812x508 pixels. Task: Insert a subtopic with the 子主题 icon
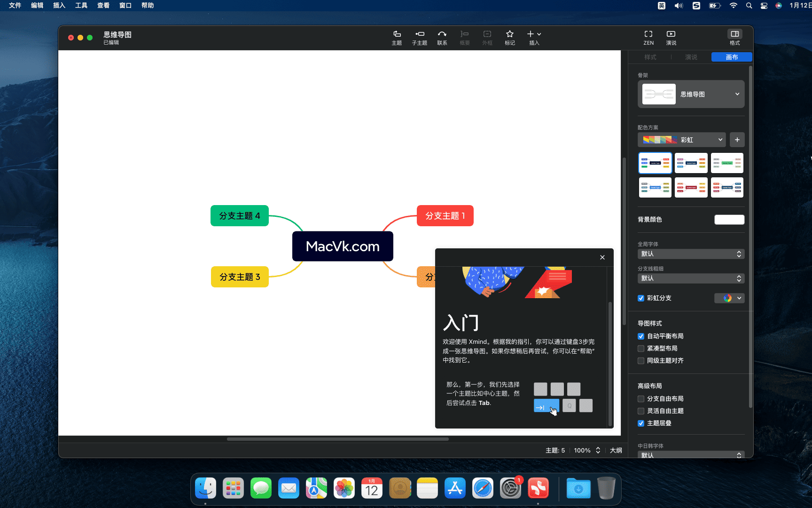point(419,38)
